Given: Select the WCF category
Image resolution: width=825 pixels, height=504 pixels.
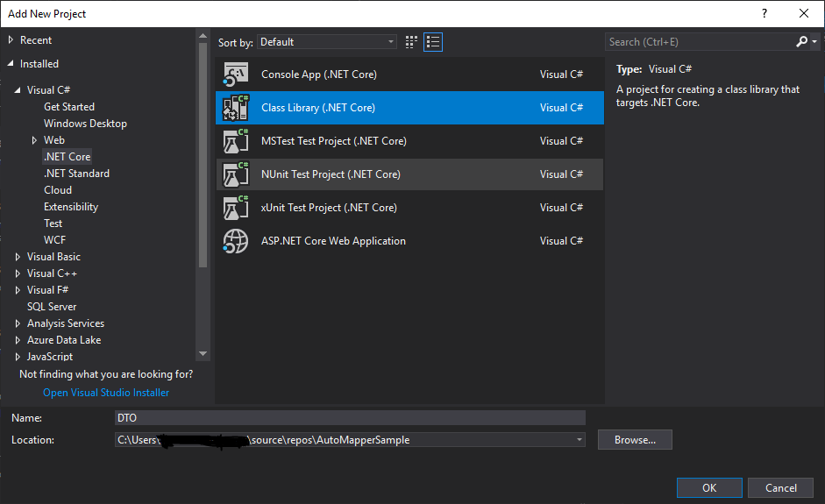Looking at the screenshot, I should pos(54,240).
